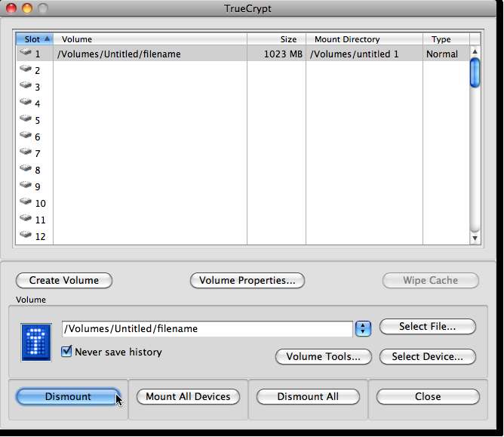
Task: Minimize the window with the yellow button
Action: coord(27,8)
